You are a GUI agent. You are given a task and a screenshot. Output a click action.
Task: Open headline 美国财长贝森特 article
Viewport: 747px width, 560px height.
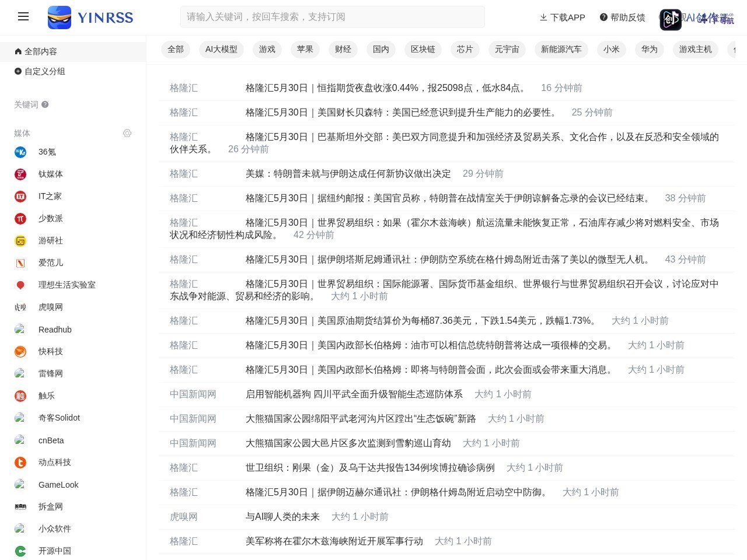click(x=403, y=113)
